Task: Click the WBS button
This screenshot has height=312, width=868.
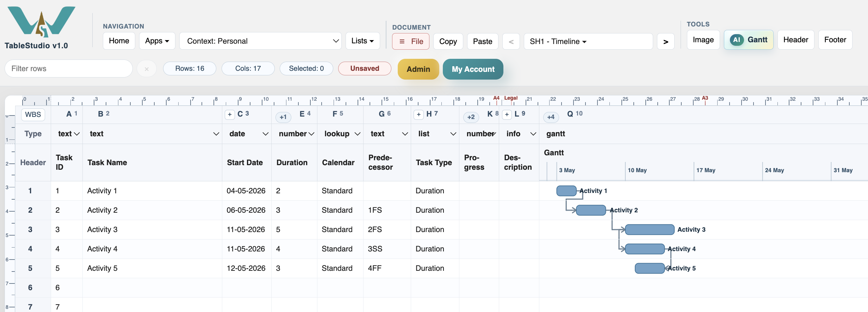Action: pos(33,114)
